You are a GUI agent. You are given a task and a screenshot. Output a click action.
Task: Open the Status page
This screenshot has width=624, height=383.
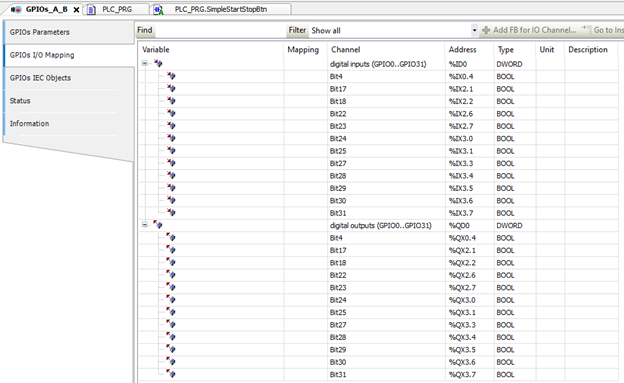69,101
